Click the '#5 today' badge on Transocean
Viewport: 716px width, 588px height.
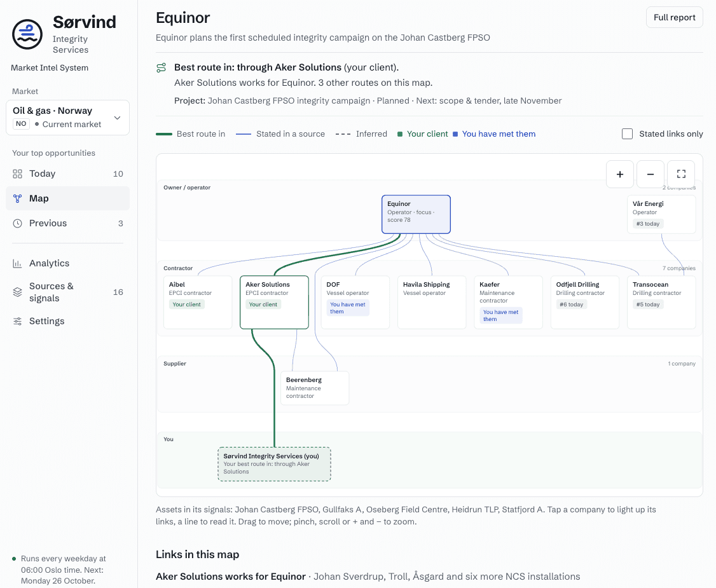pyautogui.click(x=647, y=304)
